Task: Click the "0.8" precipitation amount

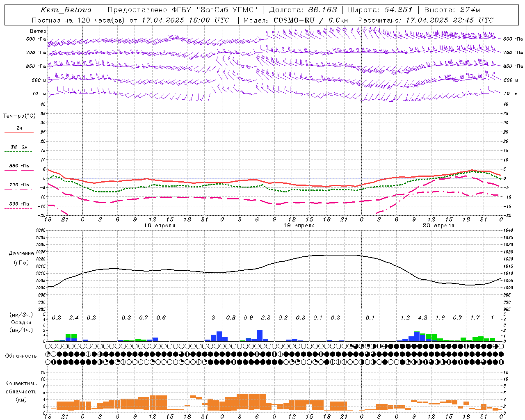Action: (231, 318)
